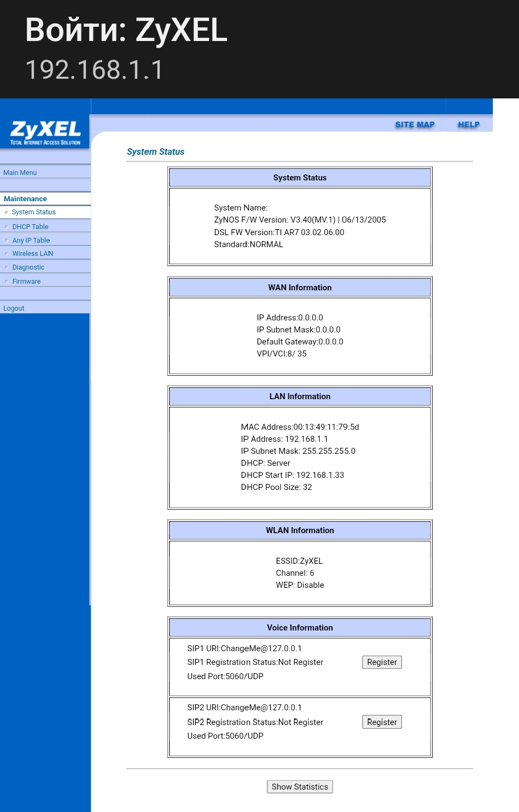
Task: Open the DHCP Table page
Action: tap(30, 227)
